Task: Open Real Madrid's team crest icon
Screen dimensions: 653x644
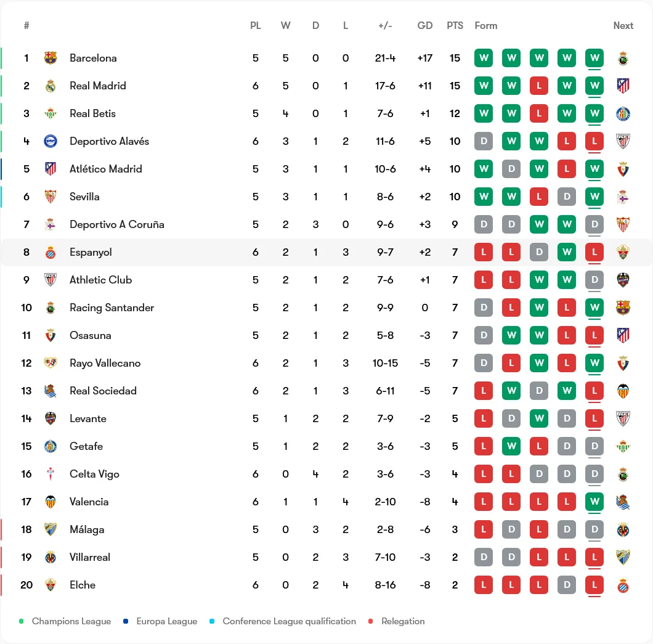Action: pyautogui.click(x=51, y=86)
